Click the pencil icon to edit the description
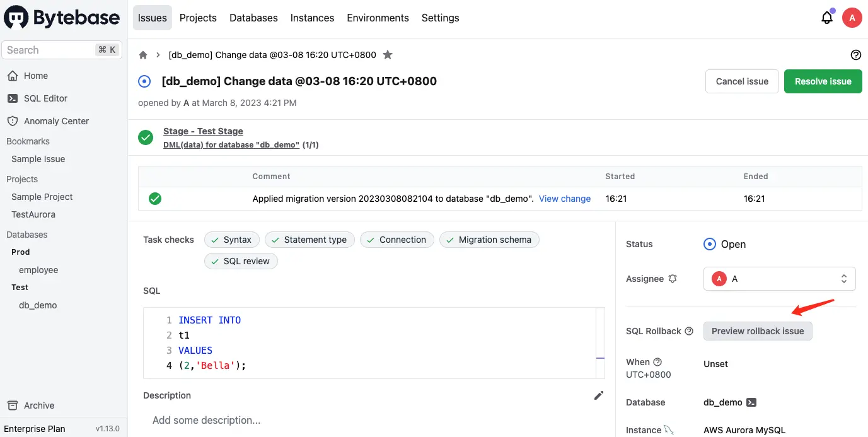Viewport: 868px width, 437px height. coord(598,395)
